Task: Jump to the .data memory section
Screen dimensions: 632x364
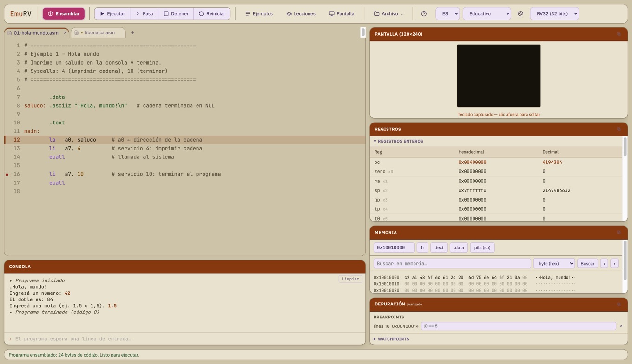Action: pos(459,248)
